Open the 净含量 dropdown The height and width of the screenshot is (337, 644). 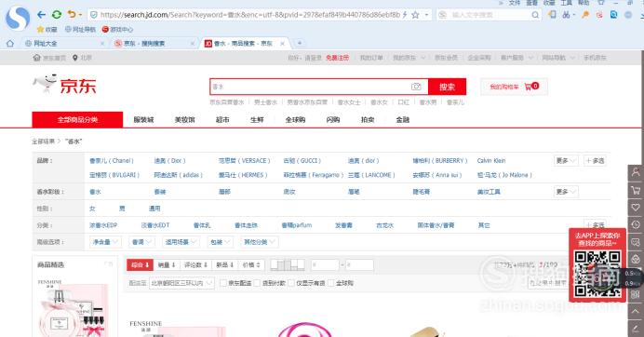coord(105,242)
